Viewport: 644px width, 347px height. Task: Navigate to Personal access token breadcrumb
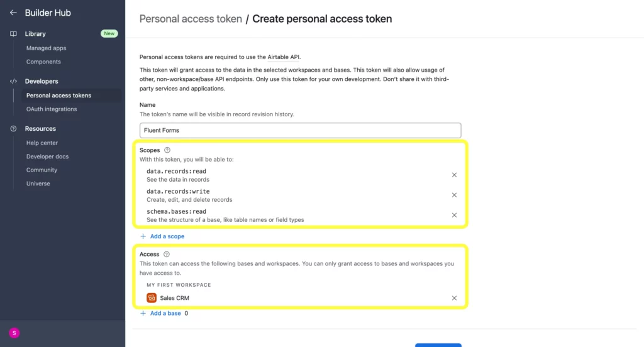pyautogui.click(x=191, y=19)
